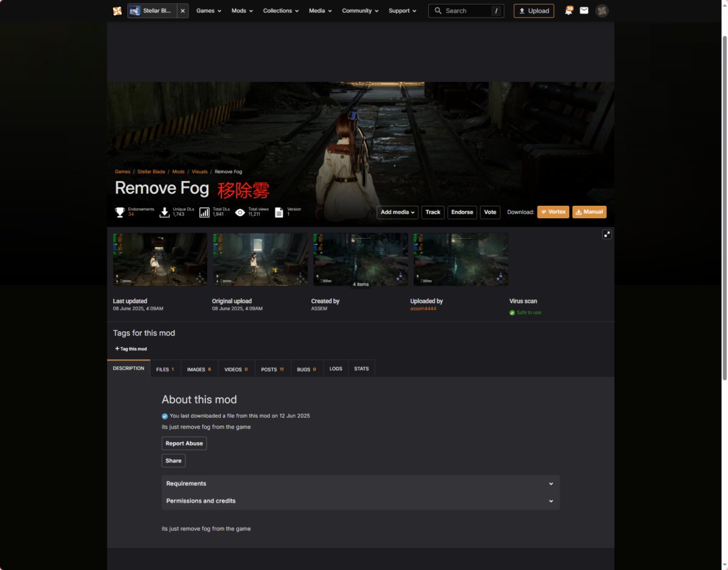Click the Total DLs chart icon

point(204,212)
